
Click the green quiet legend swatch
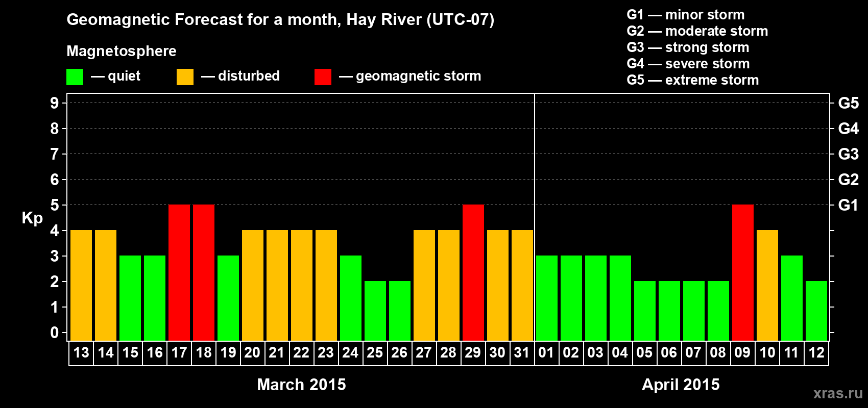coord(75,77)
